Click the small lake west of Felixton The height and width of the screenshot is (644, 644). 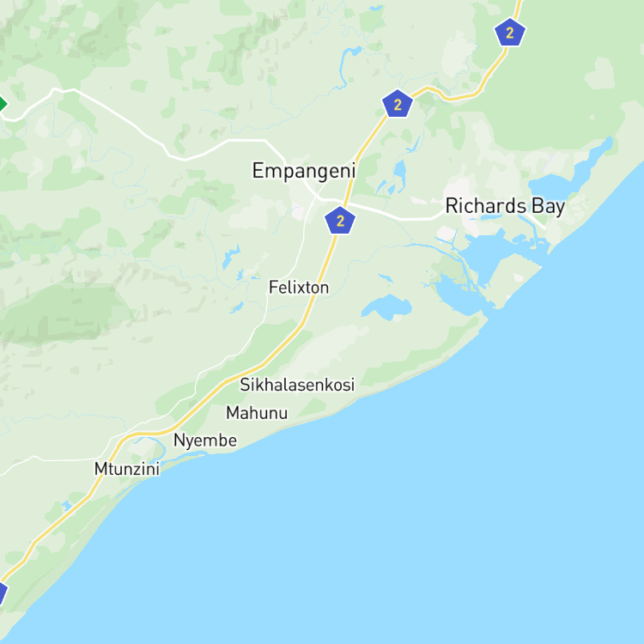point(230,256)
